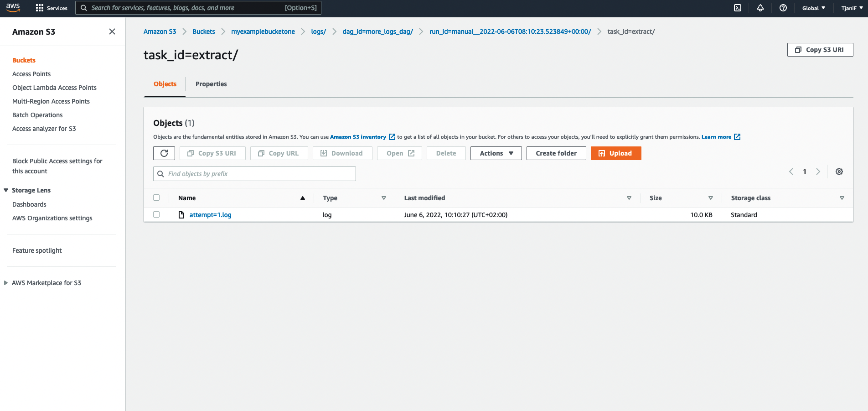Open the attempt=1.log link

click(211, 214)
